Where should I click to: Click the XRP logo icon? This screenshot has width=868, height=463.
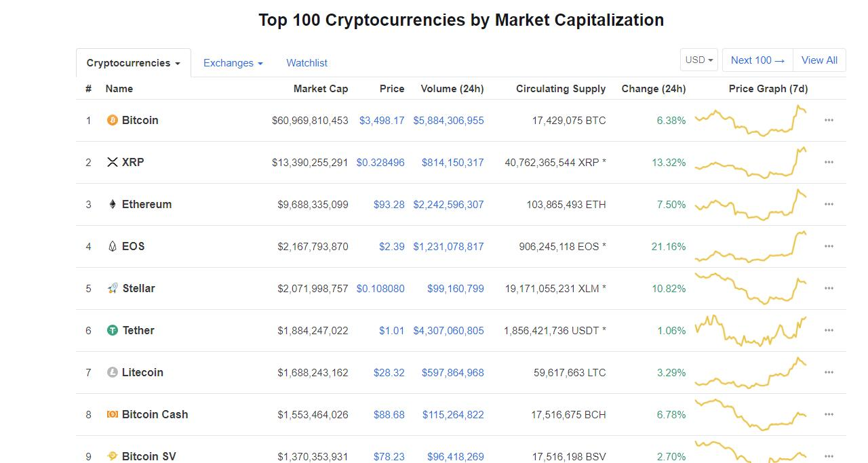click(113, 162)
